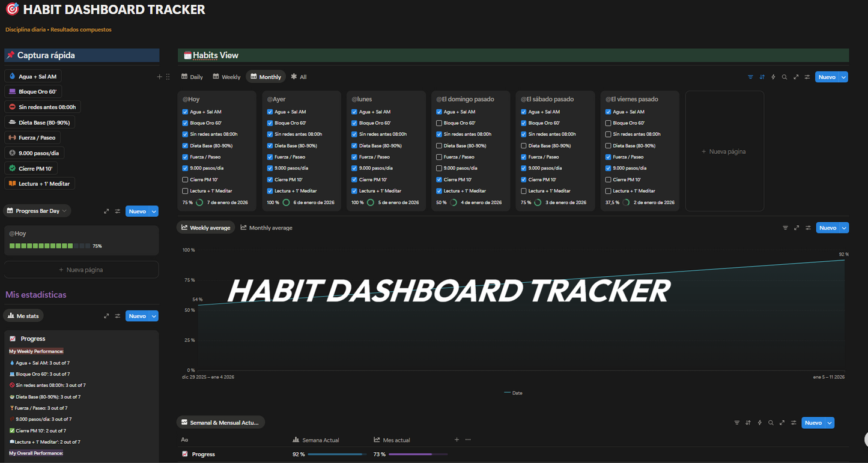This screenshot has width=868, height=463.
Task: Select the Monthly average view
Action: [266, 228]
